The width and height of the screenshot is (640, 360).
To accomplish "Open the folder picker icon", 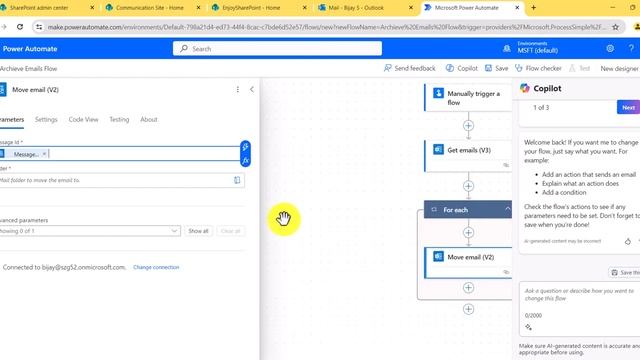I will pyautogui.click(x=237, y=180).
